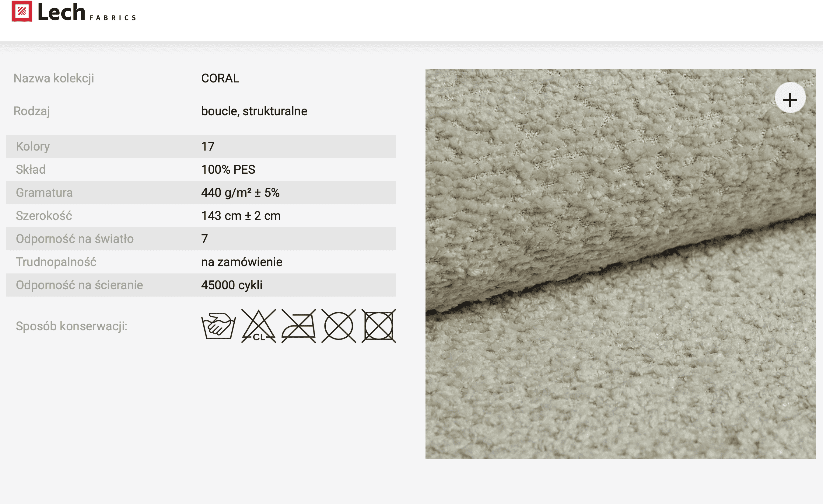This screenshot has height=504, width=823.
Task: Click the Sposób konserwacji label
Action: point(72,326)
